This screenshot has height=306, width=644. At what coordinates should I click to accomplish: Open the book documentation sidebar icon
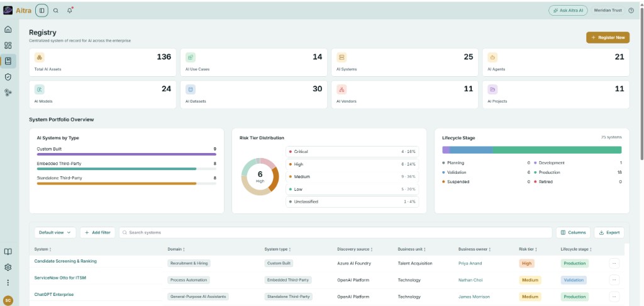click(x=8, y=251)
